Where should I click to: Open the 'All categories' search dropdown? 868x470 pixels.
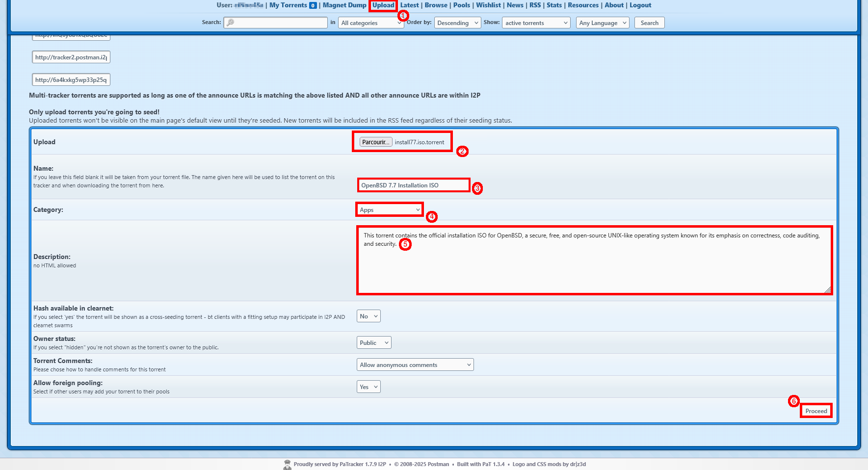[370, 23]
